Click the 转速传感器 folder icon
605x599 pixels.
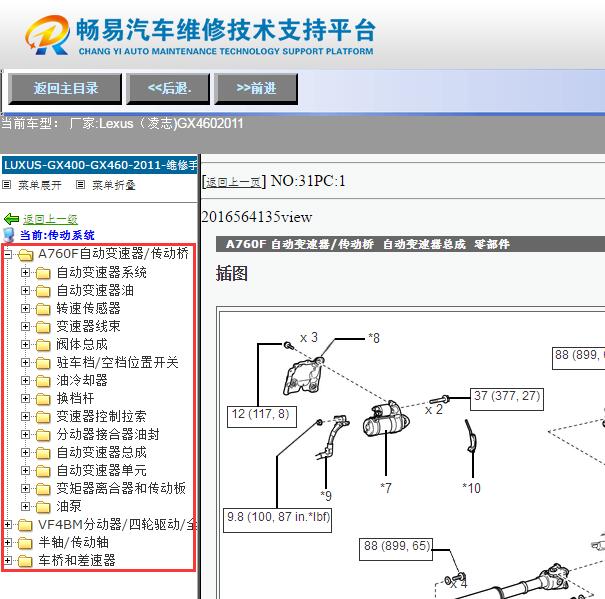43,309
